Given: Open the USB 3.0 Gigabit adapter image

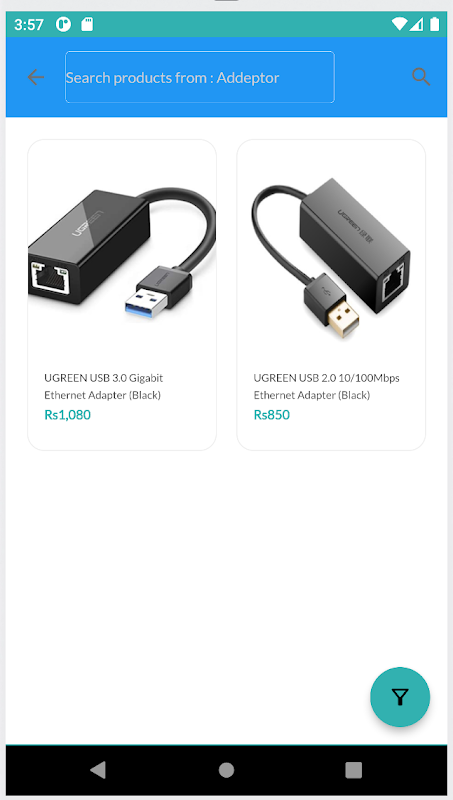Looking at the screenshot, I should [122, 249].
